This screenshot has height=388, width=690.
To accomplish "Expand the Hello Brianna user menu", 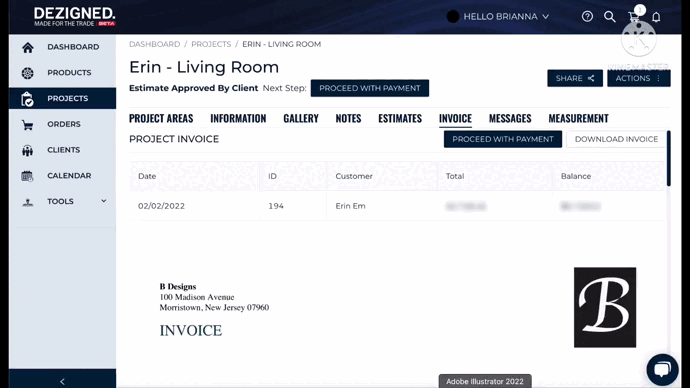I will 506,17.
